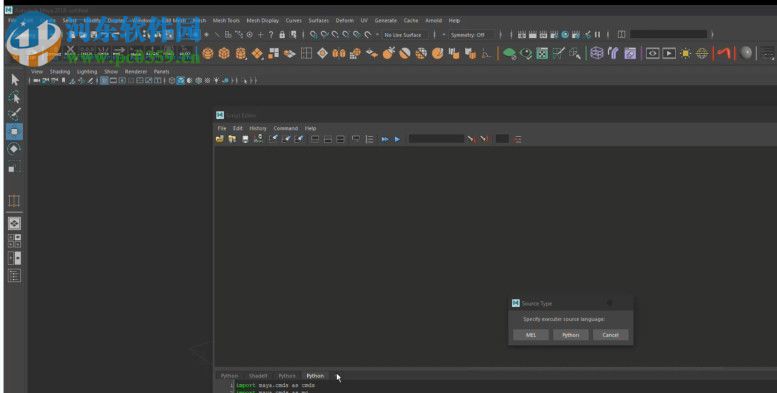Toggle the pause rendering icon on status line
The height and width of the screenshot is (393, 777).
tap(598, 35)
